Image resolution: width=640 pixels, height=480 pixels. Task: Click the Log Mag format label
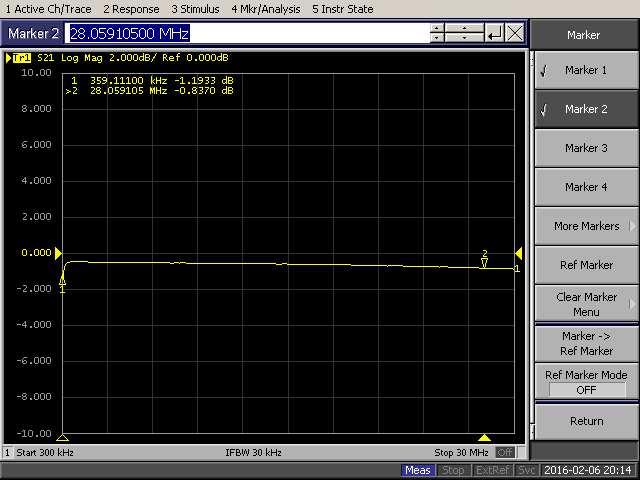point(82,58)
